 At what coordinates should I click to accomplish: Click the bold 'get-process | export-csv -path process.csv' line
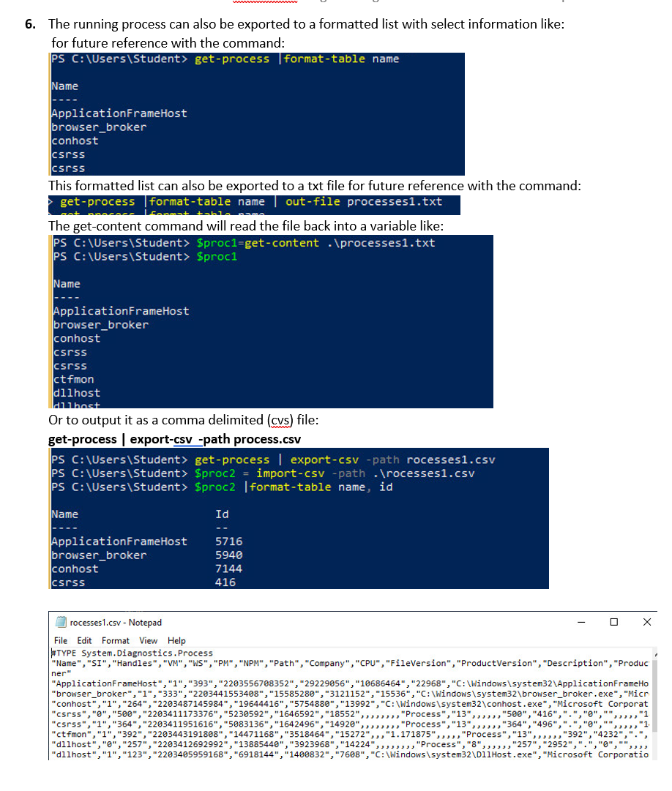pyautogui.click(x=174, y=439)
